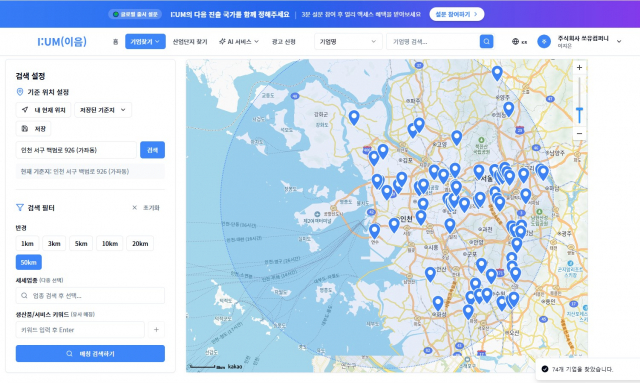The width and height of the screenshot is (640, 383).
Task: Expand the AI 서비스 dropdown menu
Action: tap(239, 42)
